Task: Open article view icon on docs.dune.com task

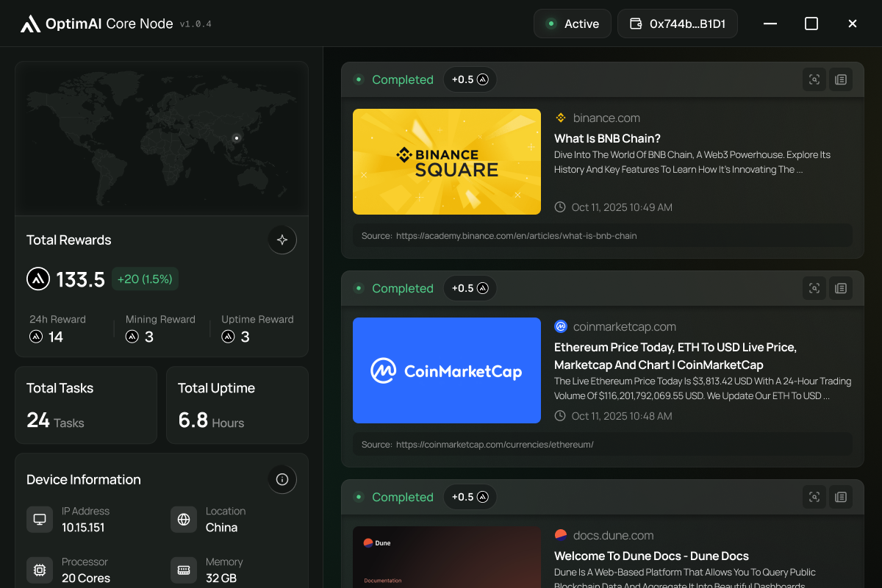Action: tap(841, 497)
